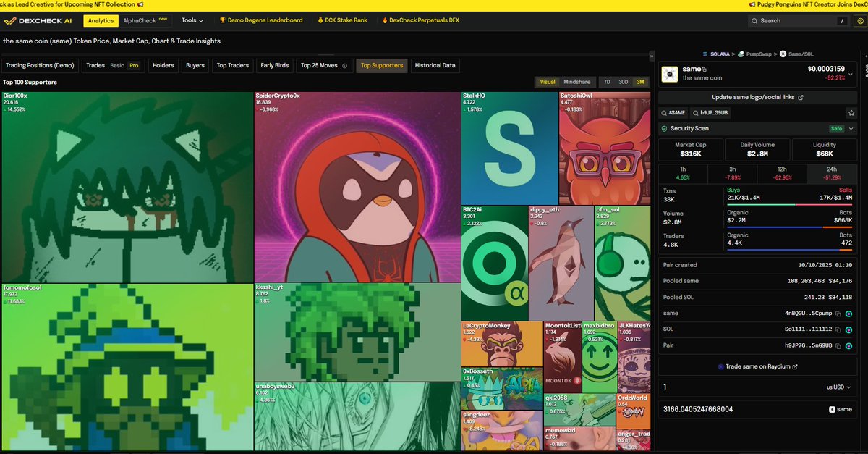This screenshot has height=454, width=868.
Task: Select the 3M time range
Action: [x=640, y=82]
